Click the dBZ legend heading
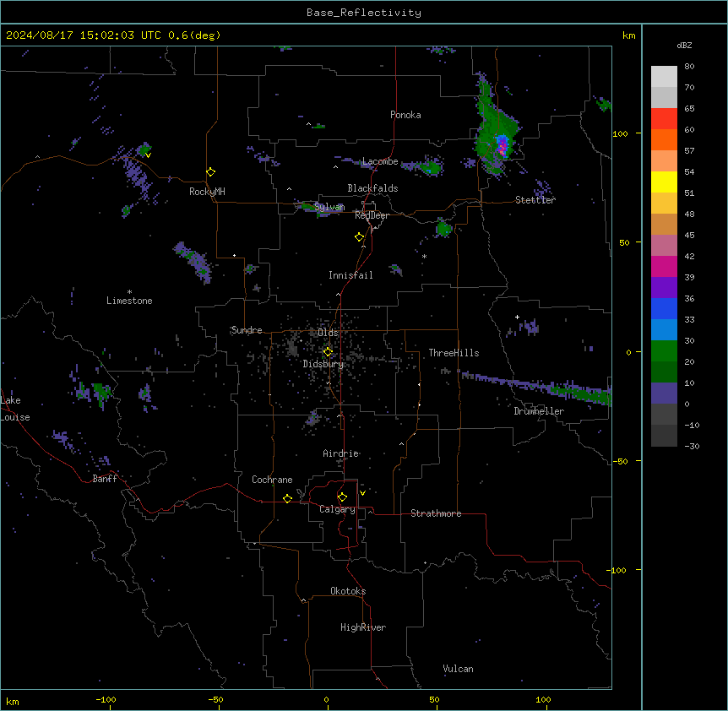 point(684,46)
